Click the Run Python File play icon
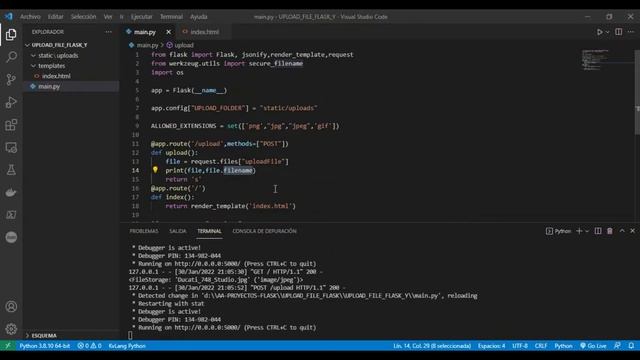Image resolution: width=640 pixels, height=360 pixels. [599, 32]
